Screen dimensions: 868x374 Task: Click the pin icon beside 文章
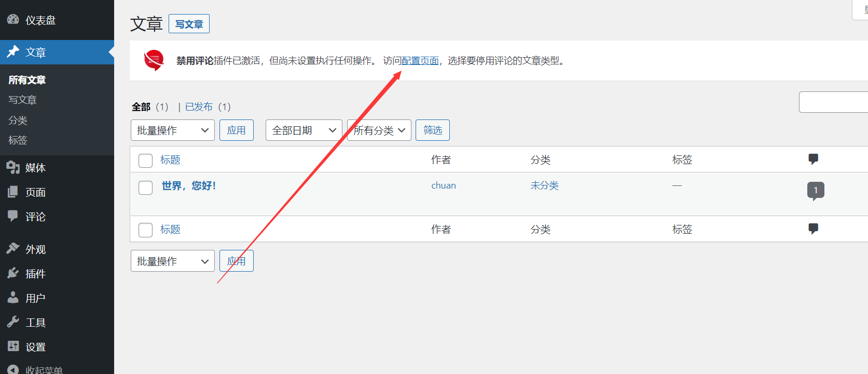point(13,52)
